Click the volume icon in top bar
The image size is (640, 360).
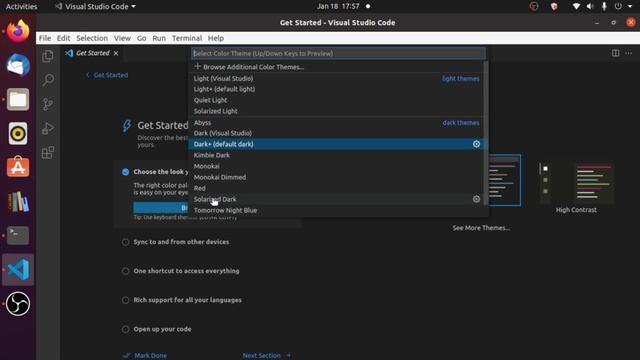click(x=590, y=6)
